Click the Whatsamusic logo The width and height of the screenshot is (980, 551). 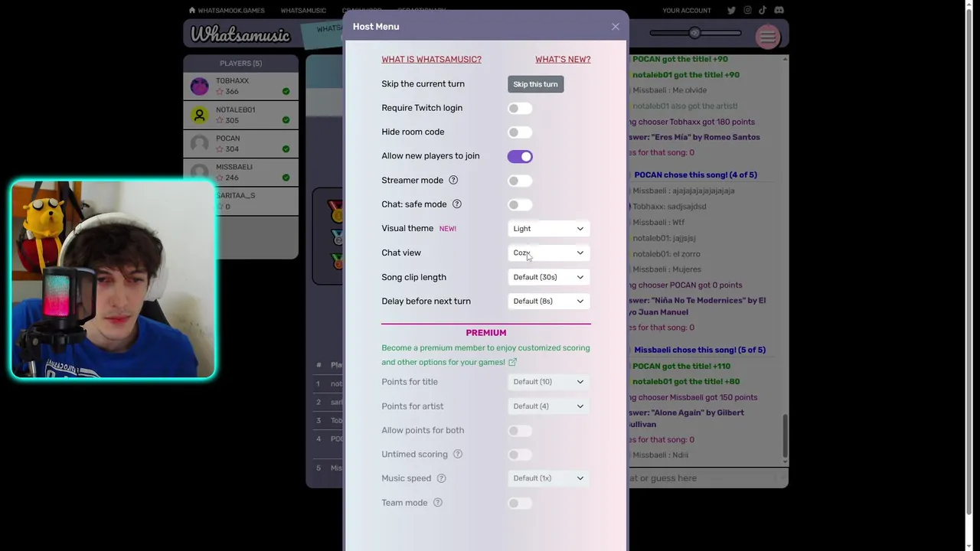tap(240, 35)
